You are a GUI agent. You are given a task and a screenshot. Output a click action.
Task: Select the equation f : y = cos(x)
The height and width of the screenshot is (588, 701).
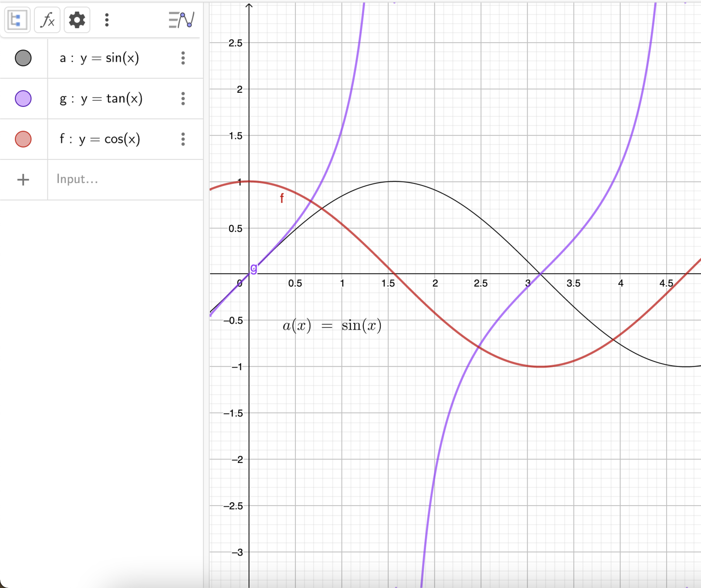coord(100,139)
